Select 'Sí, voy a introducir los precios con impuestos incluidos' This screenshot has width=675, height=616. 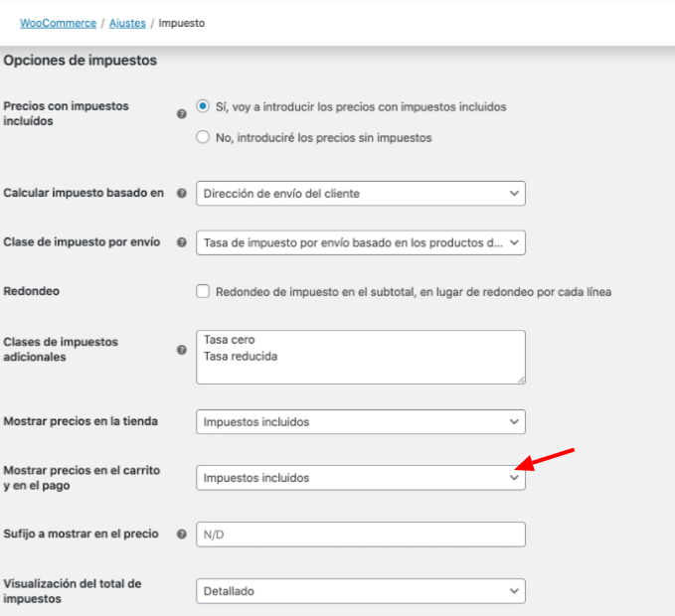point(203,106)
